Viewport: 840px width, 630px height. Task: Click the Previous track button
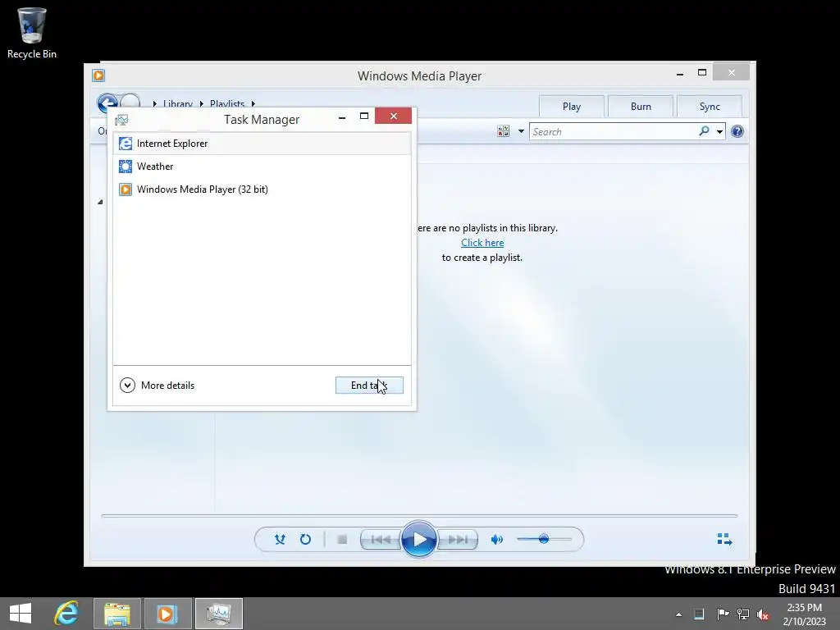click(381, 540)
